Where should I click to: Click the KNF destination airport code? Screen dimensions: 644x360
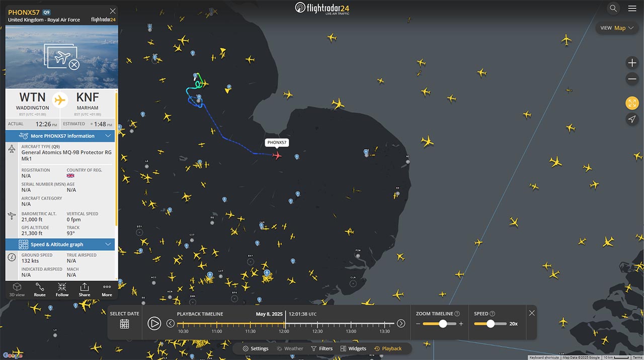88,97
